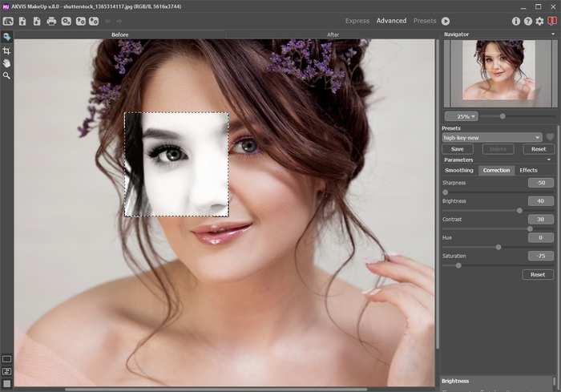Open preferences gear icon
This screenshot has width=561, height=392.
click(539, 21)
